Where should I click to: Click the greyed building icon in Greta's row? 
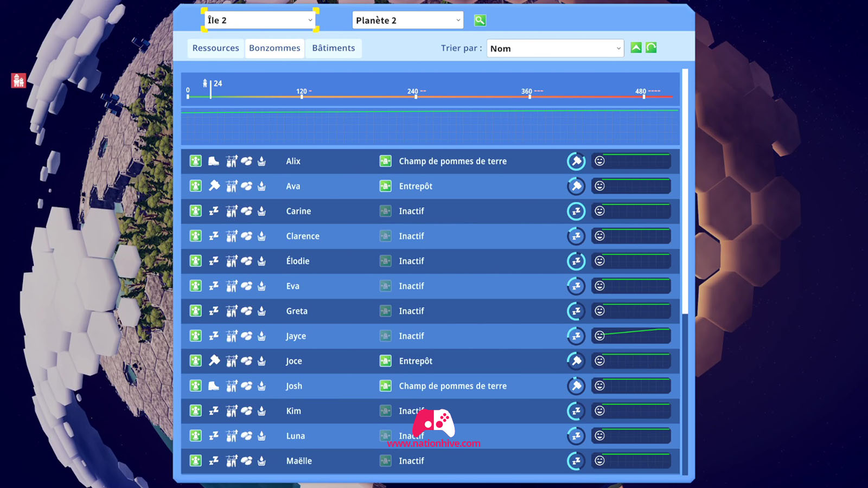coord(385,311)
